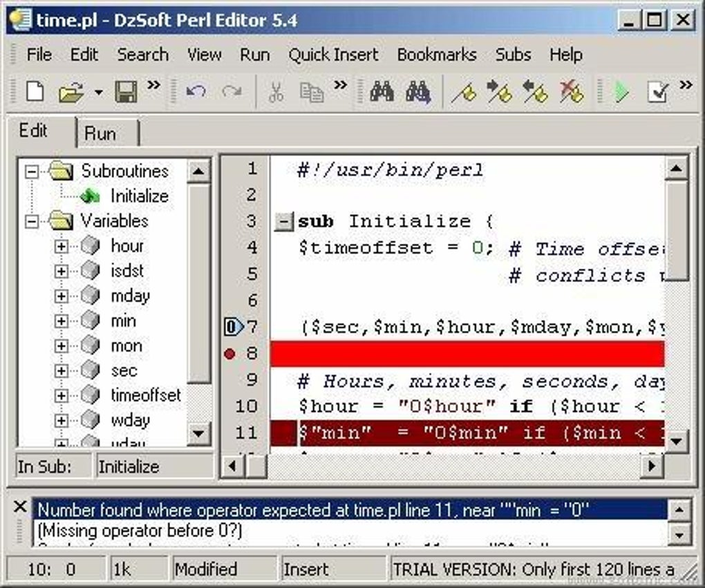
Task: Expand the edit toolbar overflow chevron
Action: 340,84
